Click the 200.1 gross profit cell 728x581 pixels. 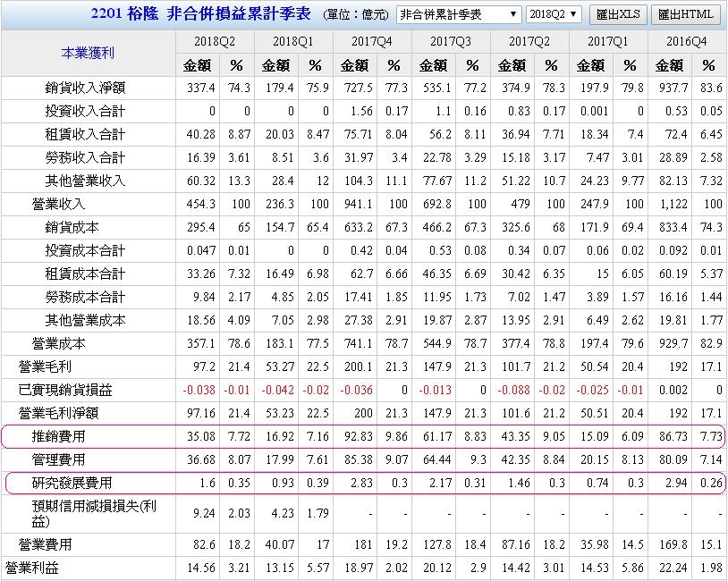(x=359, y=366)
